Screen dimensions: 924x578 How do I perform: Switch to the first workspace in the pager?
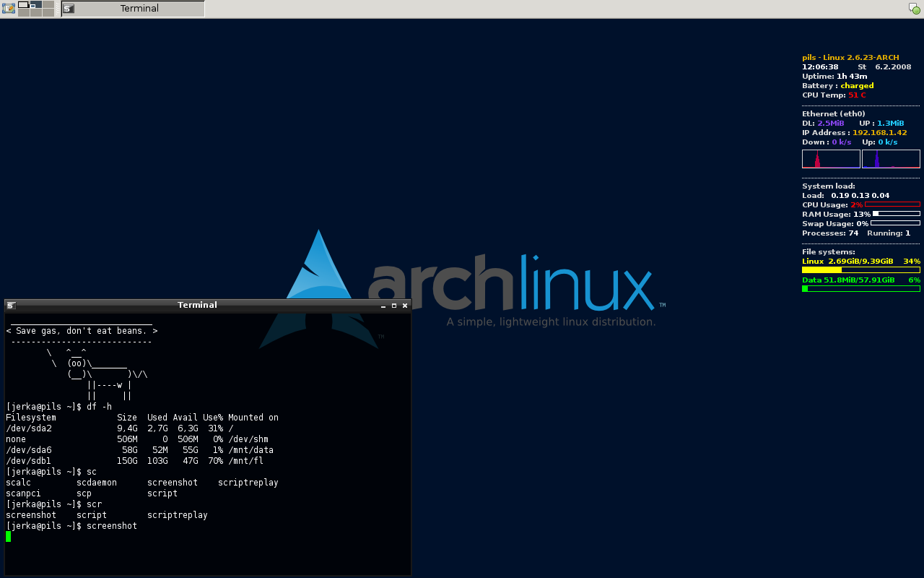click(x=23, y=4)
